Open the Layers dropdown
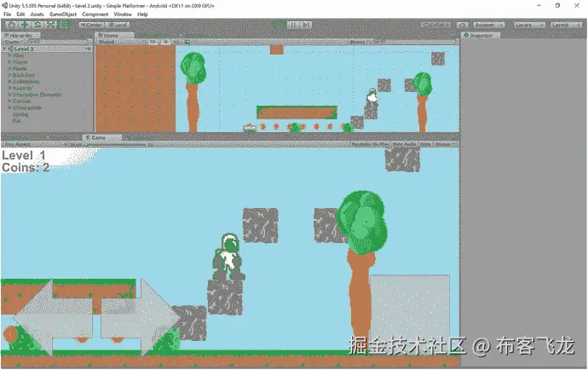 pos(529,25)
